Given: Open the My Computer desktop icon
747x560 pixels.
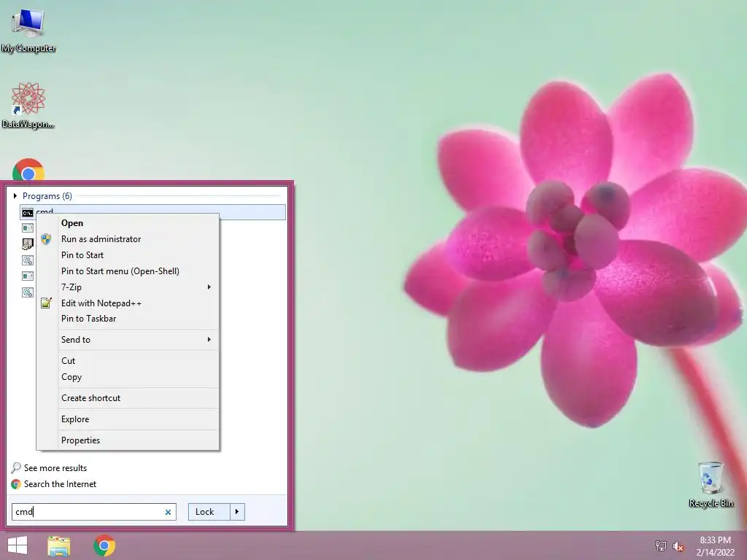Looking at the screenshot, I should click(28, 29).
